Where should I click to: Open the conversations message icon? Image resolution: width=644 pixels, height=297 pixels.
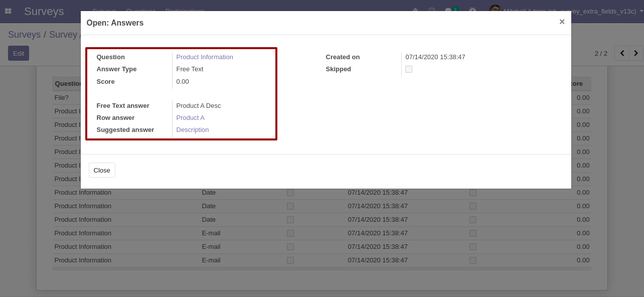click(448, 10)
